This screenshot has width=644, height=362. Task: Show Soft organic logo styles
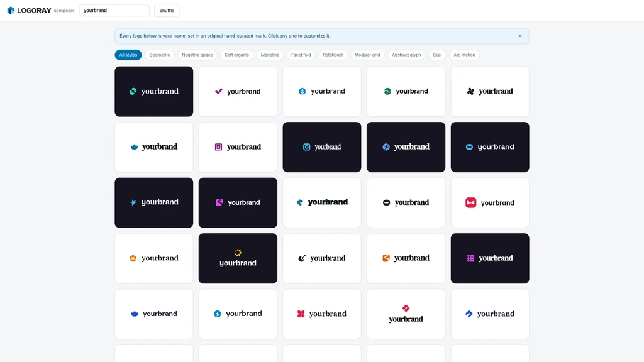tap(236, 55)
